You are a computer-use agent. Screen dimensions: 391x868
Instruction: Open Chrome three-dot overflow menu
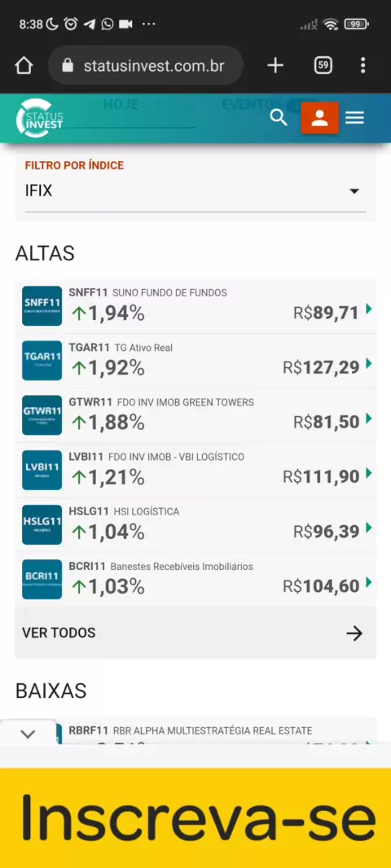tap(362, 66)
